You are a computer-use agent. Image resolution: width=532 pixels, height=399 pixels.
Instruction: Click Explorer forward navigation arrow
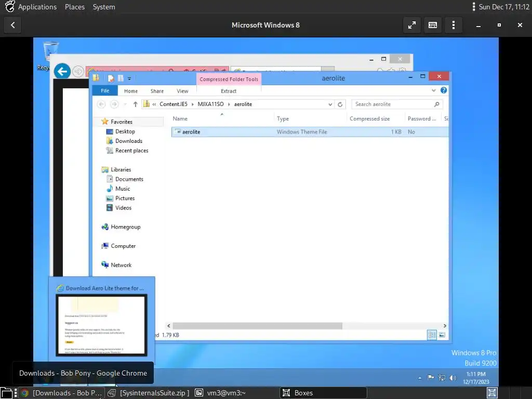tap(114, 104)
